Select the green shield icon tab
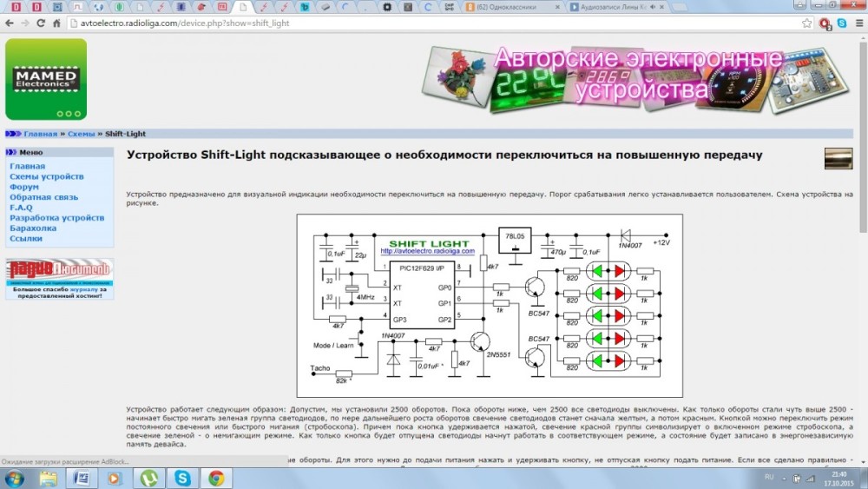This screenshot has width=868, height=489. point(119,7)
